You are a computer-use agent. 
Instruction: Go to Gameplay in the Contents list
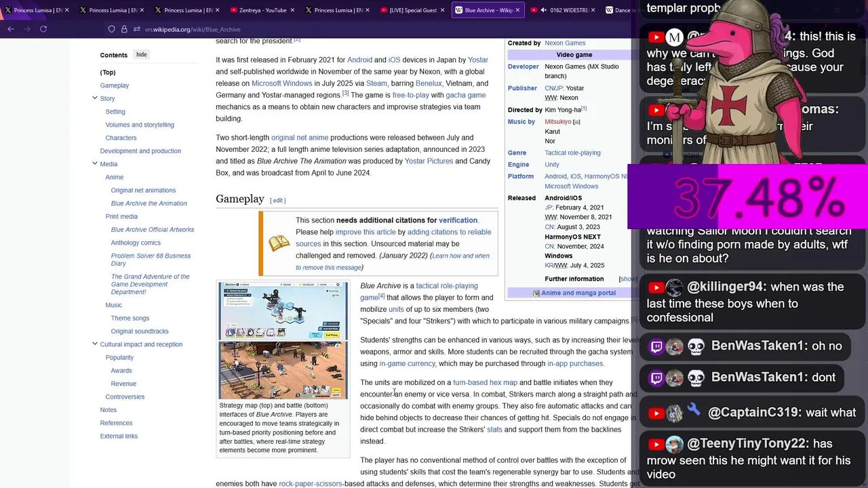pyautogui.click(x=115, y=85)
